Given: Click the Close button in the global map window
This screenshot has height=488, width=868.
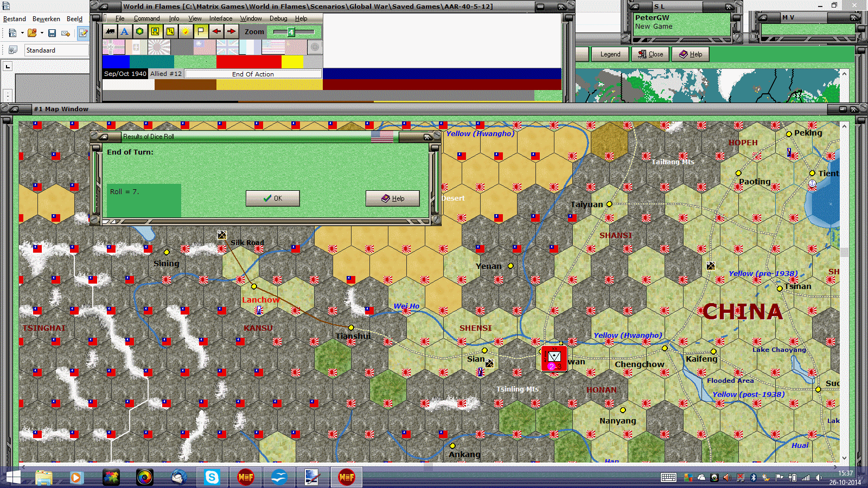Looking at the screenshot, I should pyautogui.click(x=650, y=54).
